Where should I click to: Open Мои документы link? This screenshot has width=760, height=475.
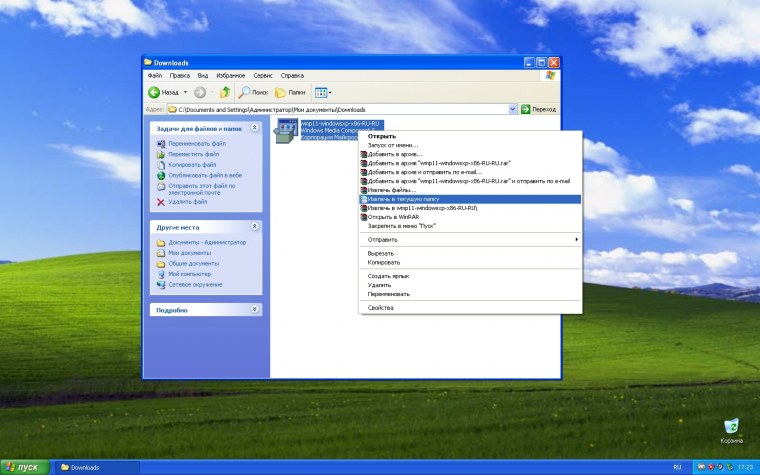(190, 253)
